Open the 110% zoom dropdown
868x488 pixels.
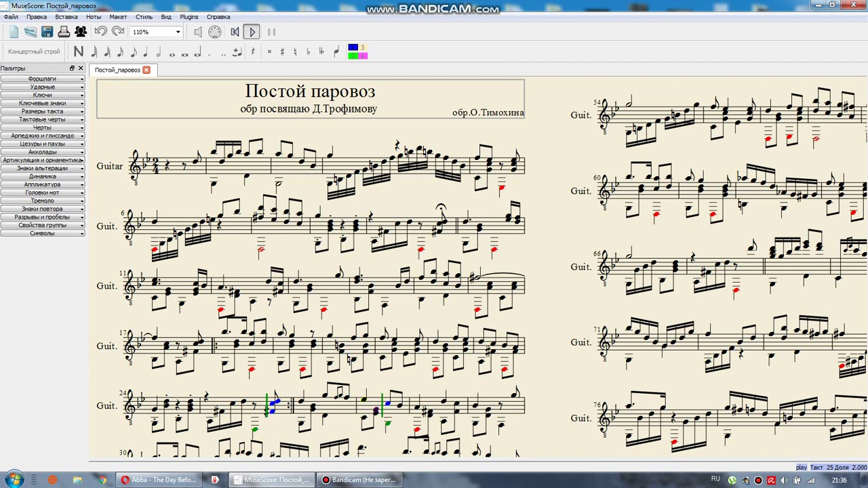pos(178,32)
